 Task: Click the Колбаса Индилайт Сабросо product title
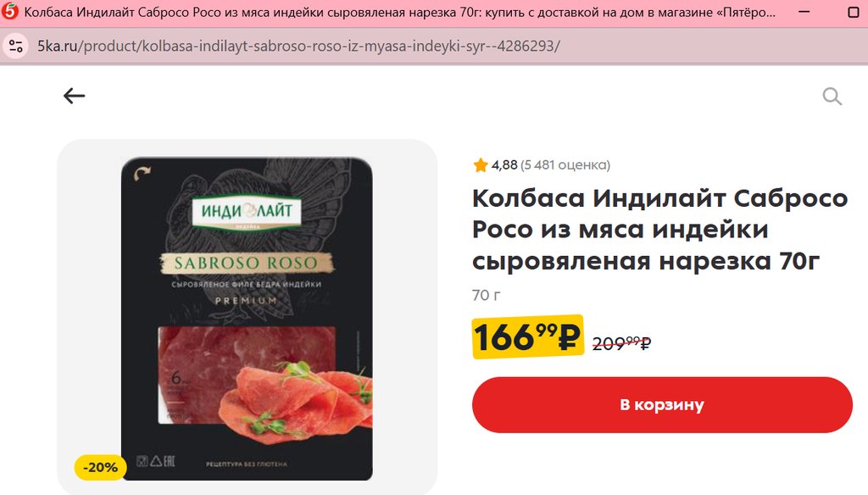click(x=659, y=229)
